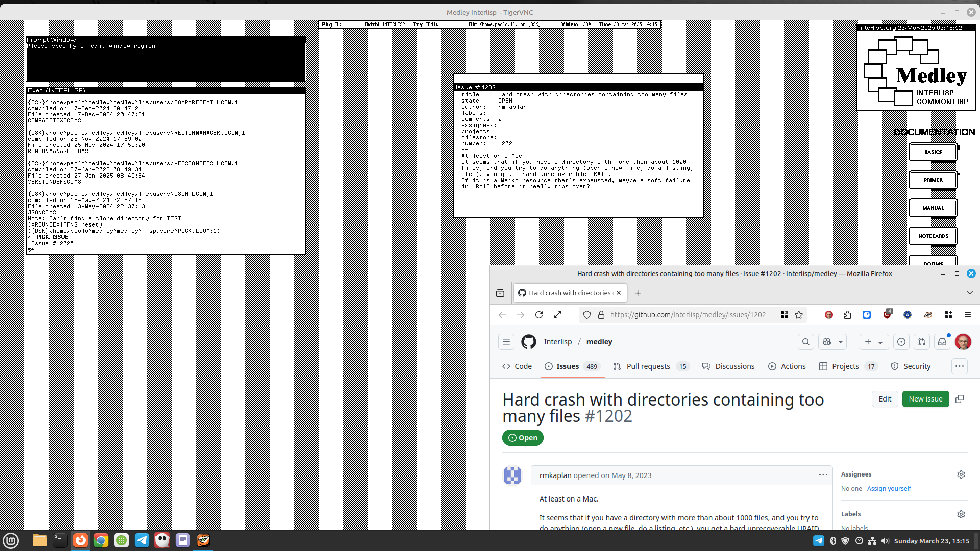The height and width of the screenshot is (551, 980).
Task: Click the taskbar clock 'Sunday March 23, 13:15'
Action: [932, 541]
